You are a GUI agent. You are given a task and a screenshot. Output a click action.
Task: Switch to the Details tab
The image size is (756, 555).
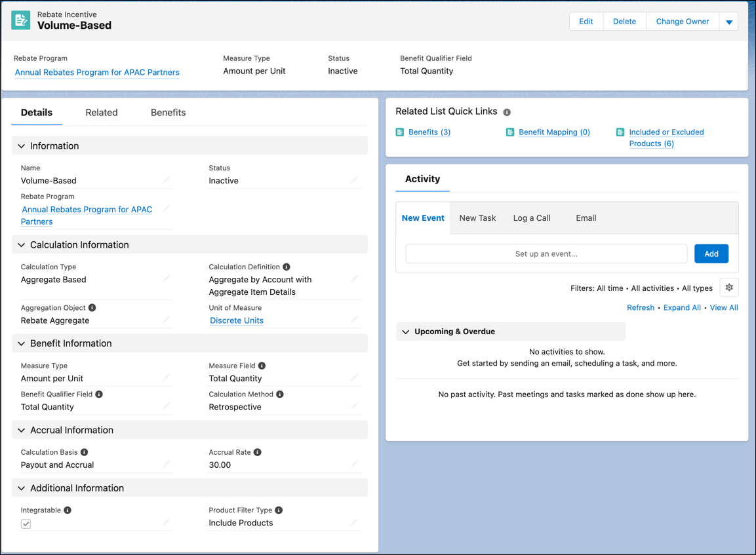point(37,113)
